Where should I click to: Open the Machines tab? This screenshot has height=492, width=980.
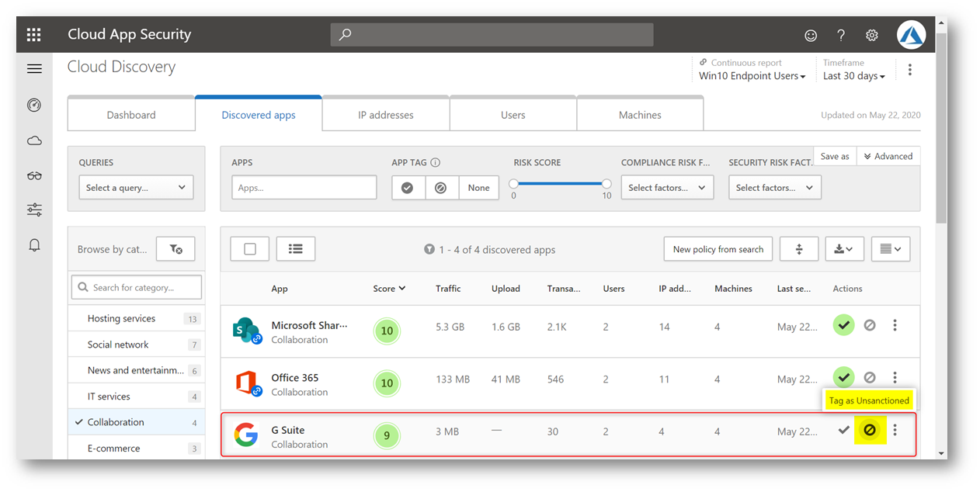(640, 115)
